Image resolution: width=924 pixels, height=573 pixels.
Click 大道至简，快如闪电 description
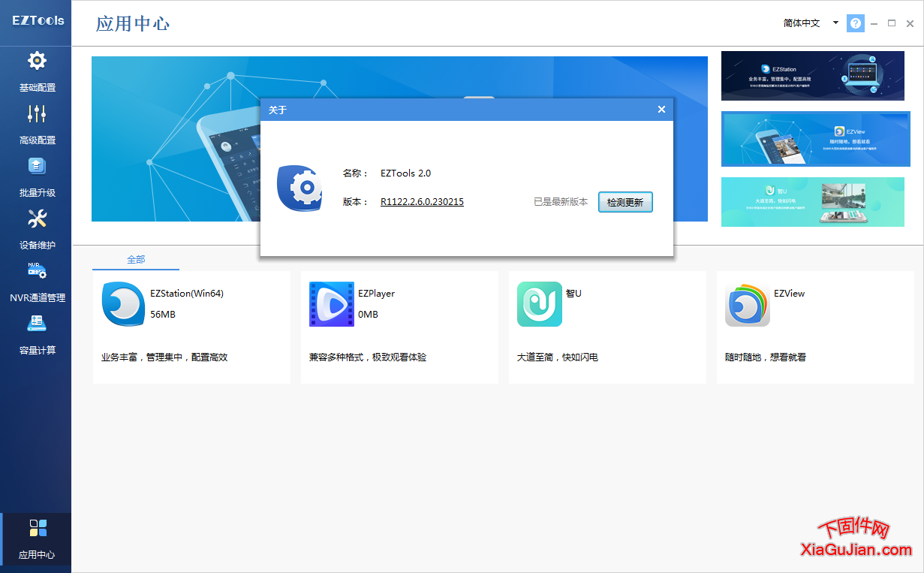pos(558,357)
